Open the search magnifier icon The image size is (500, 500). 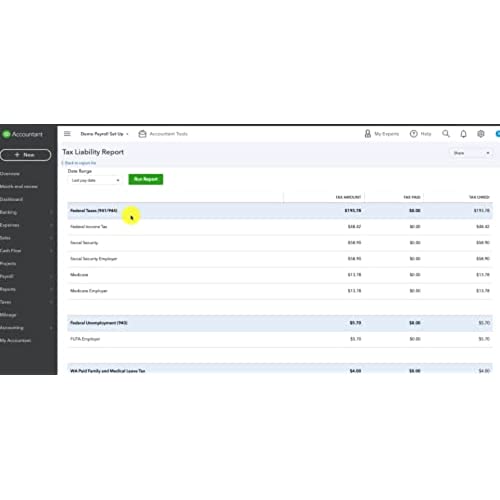click(446, 134)
